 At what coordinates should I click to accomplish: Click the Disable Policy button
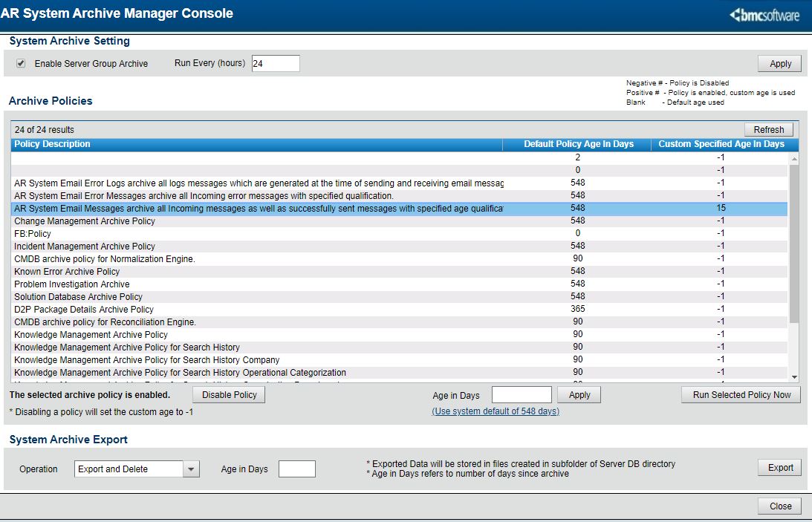229,395
